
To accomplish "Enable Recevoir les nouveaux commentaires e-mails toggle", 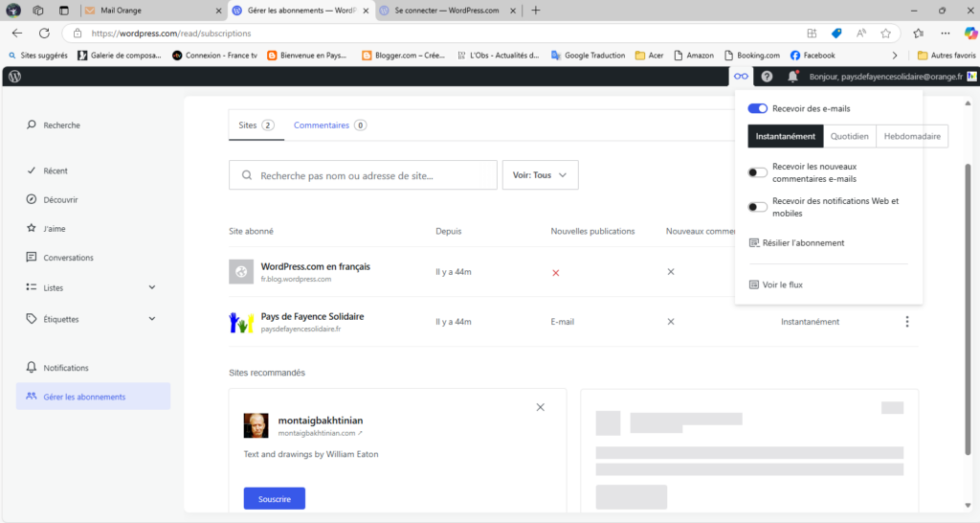I will click(757, 172).
